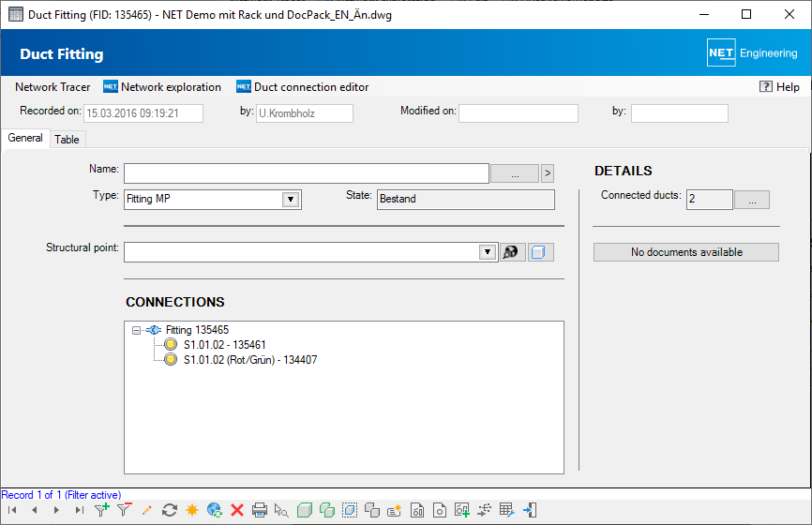The image size is (812, 525).
Task: Click the binoculars icon beside Structural point
Action: pos(512,252)
